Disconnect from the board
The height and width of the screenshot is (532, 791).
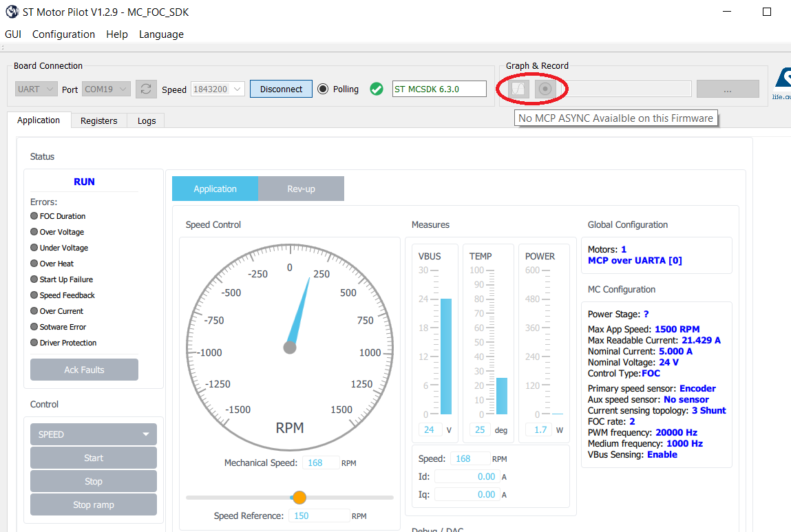pos(281,88)
